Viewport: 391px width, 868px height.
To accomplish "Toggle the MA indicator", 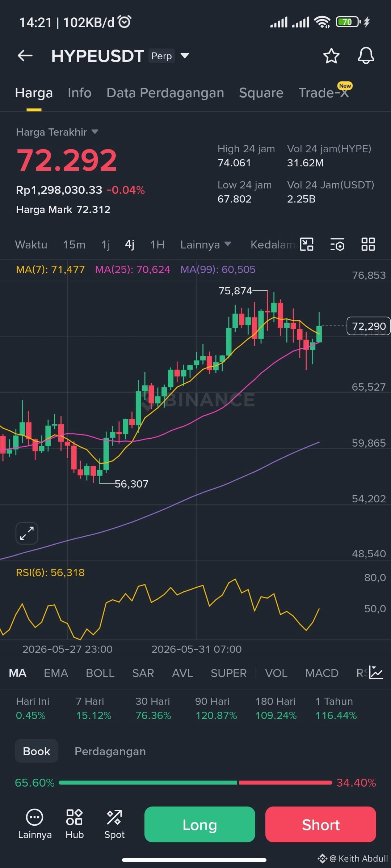I will click(17, 673).
